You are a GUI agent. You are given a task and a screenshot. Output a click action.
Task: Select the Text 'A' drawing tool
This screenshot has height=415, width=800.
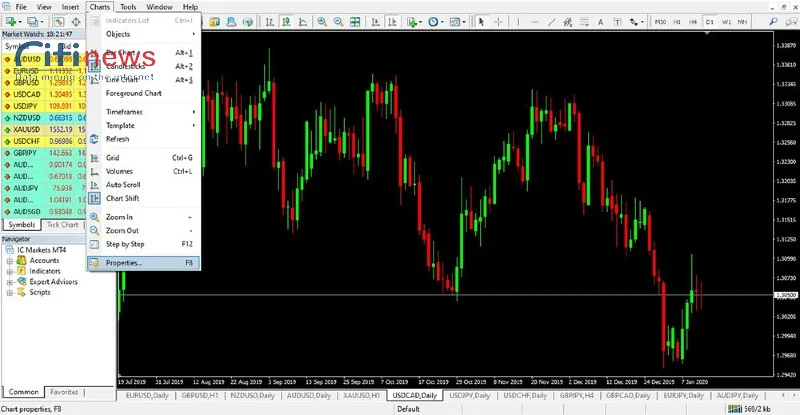(601, 21)
